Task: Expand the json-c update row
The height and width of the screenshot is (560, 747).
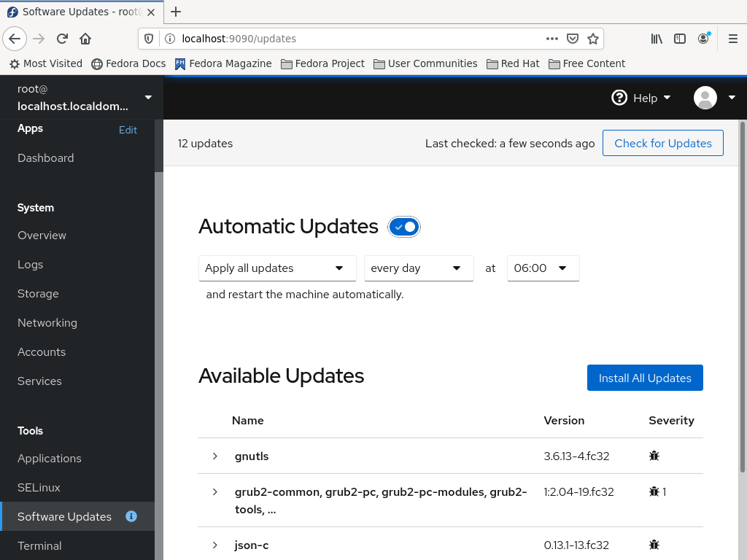Action: [215, 545]
